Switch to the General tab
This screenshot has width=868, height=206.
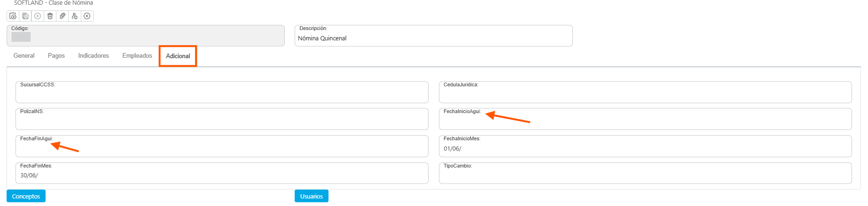click(24, 56)
